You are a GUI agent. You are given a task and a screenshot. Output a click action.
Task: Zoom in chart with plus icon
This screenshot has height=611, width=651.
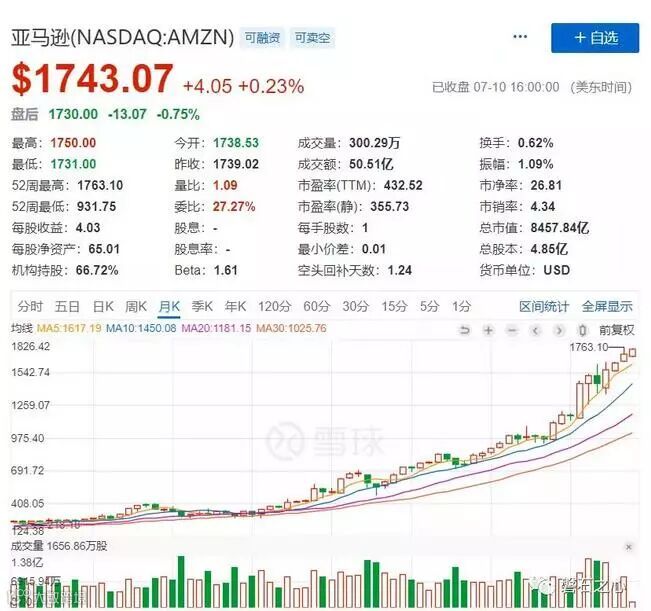point(488,330)
